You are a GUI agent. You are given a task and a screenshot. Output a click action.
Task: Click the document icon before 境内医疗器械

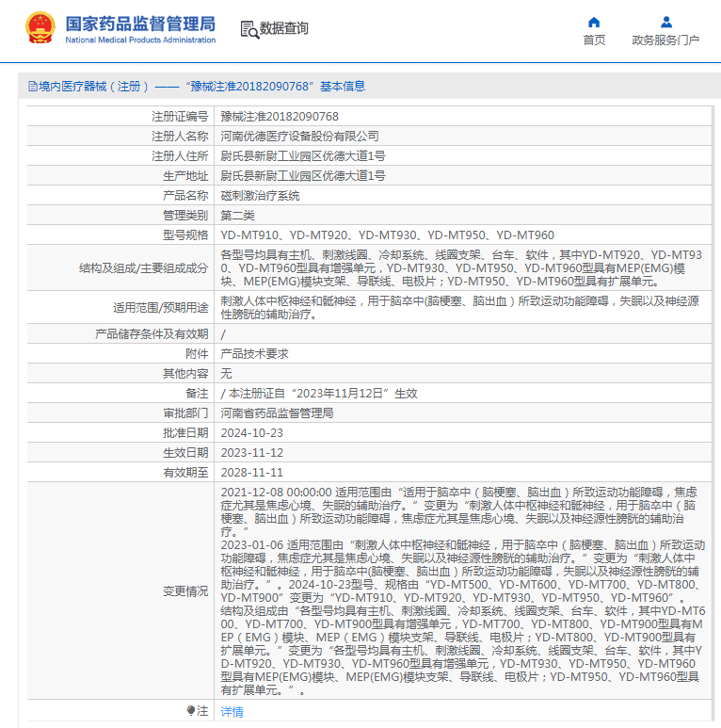pos(33,87)
